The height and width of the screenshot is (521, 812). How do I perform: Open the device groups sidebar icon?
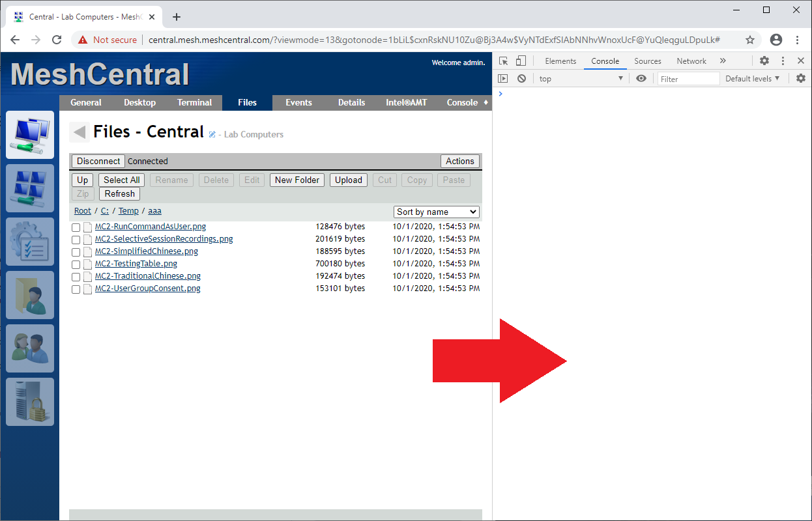[x=30, y=188]
